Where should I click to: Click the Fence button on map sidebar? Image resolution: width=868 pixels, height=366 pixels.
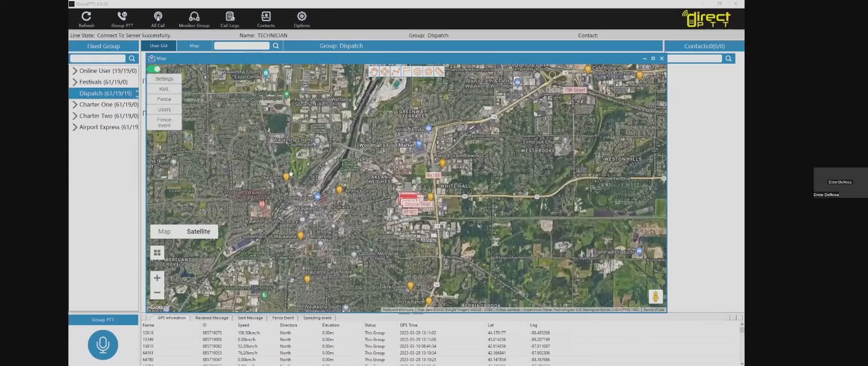164,99
